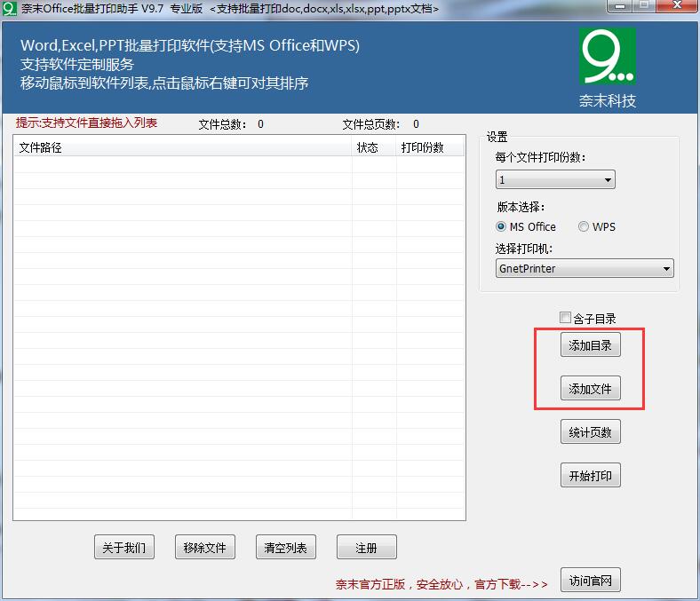Click the 注册 button

(367, 547)
